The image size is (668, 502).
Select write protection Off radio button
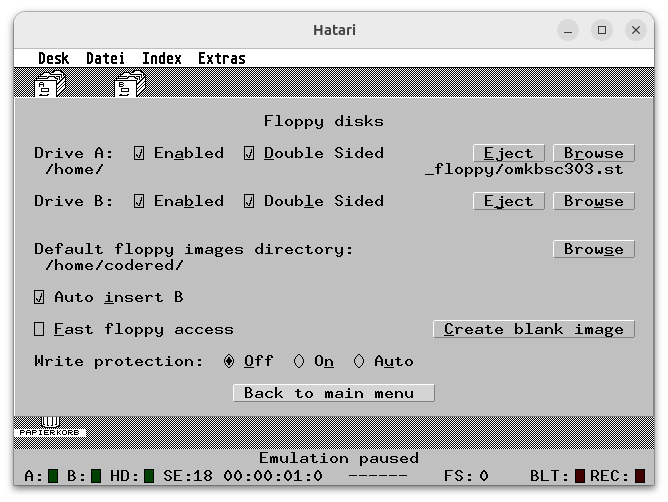click(x=229, y=361)
